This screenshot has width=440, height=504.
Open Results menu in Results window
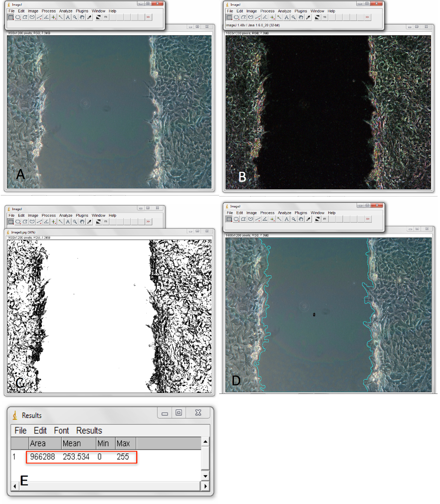pos(89,431)
